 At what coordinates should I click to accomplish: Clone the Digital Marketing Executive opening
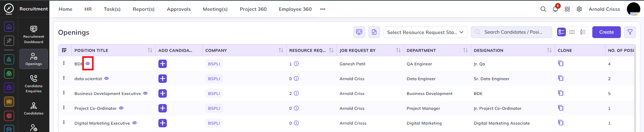pos(560,123)
